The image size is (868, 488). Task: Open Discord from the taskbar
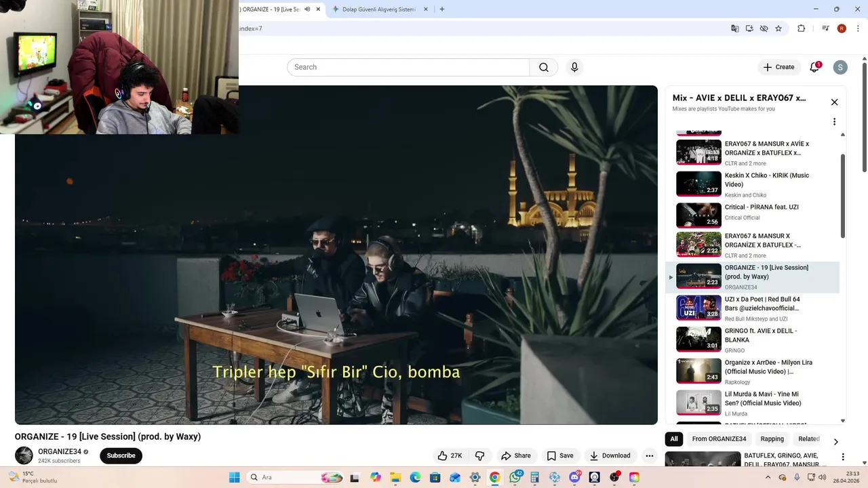[x=575, y=477]
